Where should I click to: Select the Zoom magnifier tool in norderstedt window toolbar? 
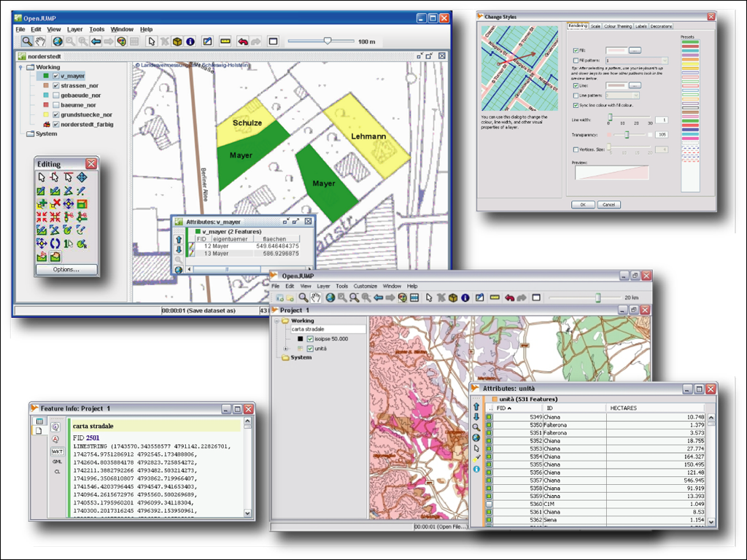tap(27, 42)
